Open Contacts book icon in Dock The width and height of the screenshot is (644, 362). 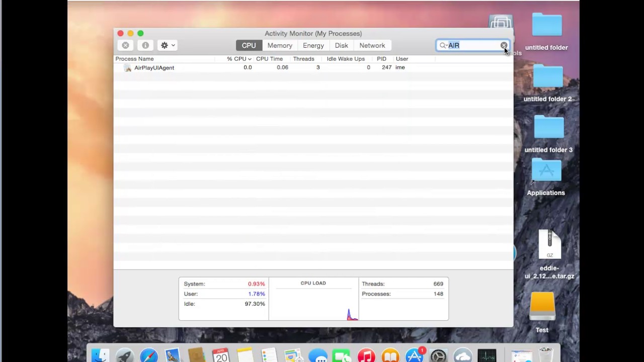[197, 355]
